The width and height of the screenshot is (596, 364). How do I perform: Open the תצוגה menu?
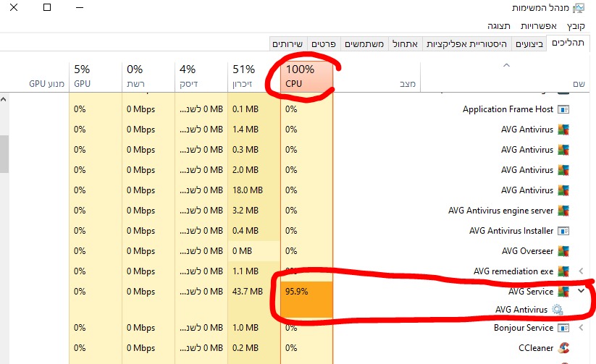pyautogui.click(x=499, y=26)
